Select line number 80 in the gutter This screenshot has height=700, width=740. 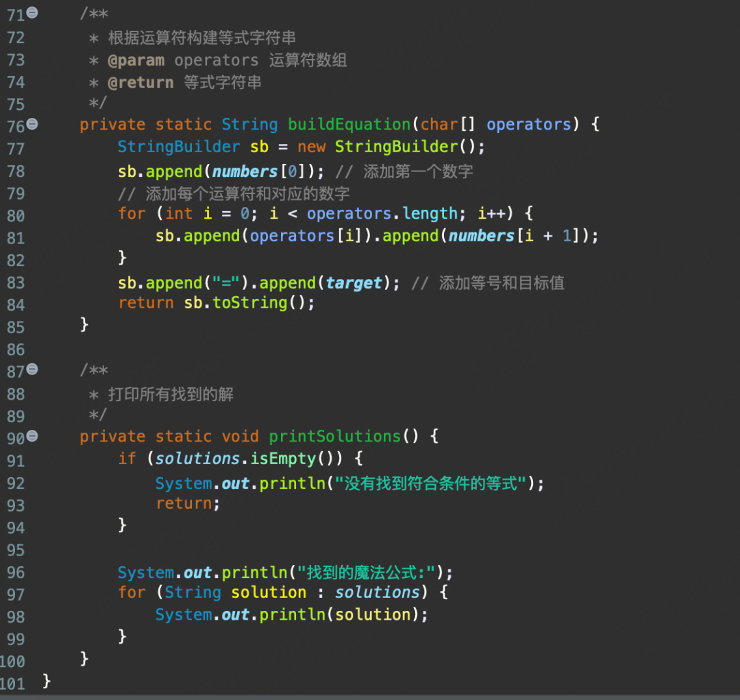point(16,216)
